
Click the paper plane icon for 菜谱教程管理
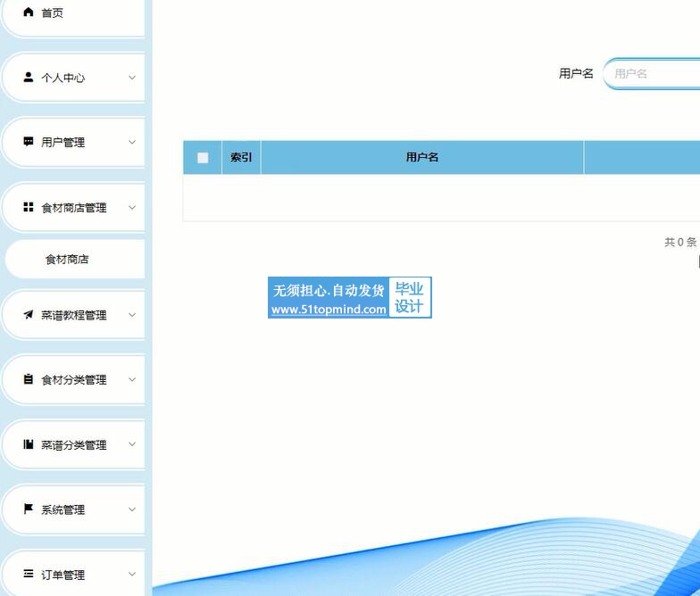(x=29, y=314)
